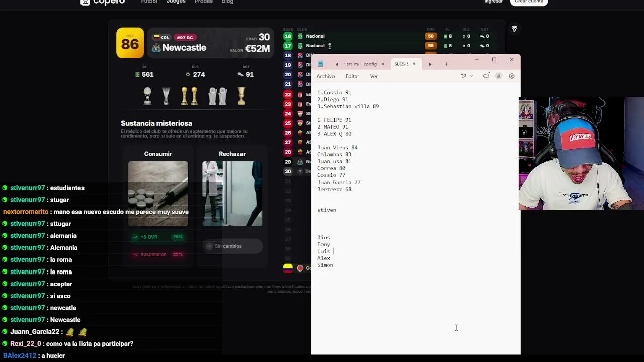
Task: Place cursor on 'stiven' line in Notepad
Action: click(327, 210)
